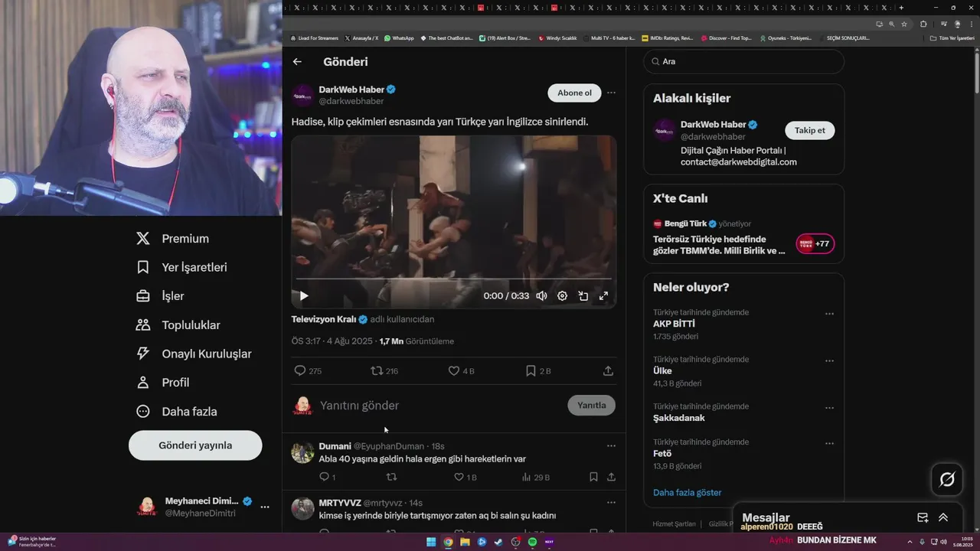Click Daha fazla göster link
This screenshot has width=980, height=551.
point(687,492)
